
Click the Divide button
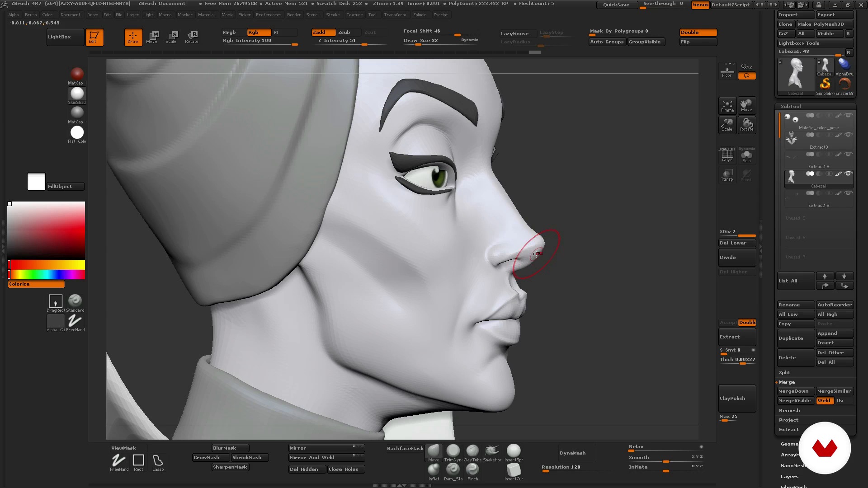[x=737, y=258]
